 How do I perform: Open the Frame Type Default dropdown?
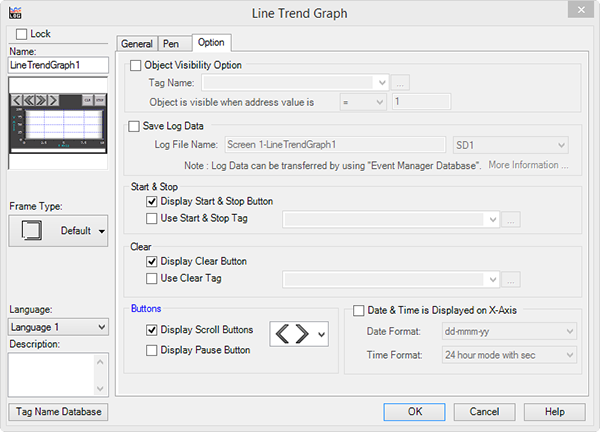(x=58, y=231)
